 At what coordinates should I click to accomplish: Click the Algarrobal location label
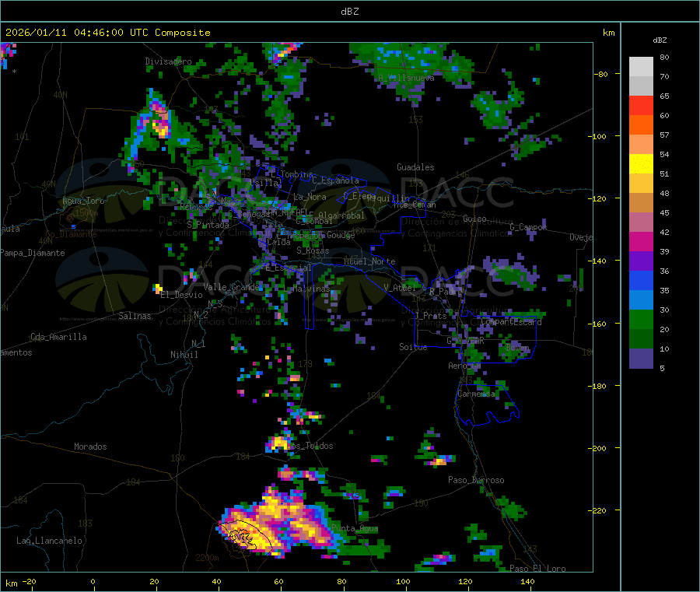341,215
